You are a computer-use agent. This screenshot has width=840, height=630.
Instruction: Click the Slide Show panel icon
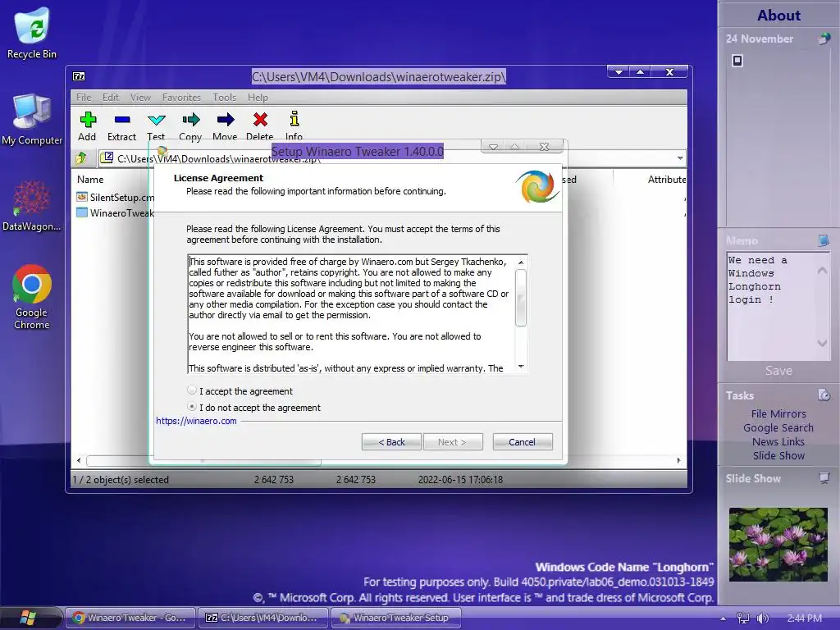(x=824, y=478)
